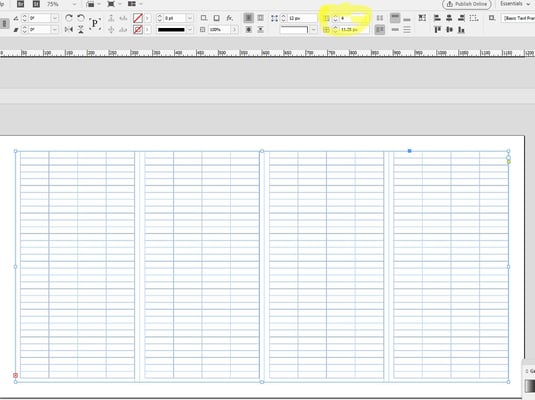This screenshot has height=400, width=535.
Task: Open the fx object effects menu
Action: point(230,18)
